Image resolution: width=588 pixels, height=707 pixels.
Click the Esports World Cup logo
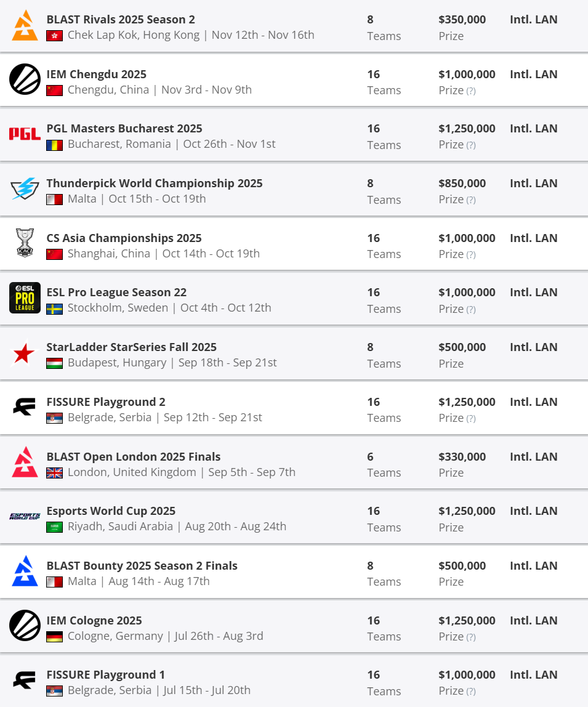pos(25,516)
